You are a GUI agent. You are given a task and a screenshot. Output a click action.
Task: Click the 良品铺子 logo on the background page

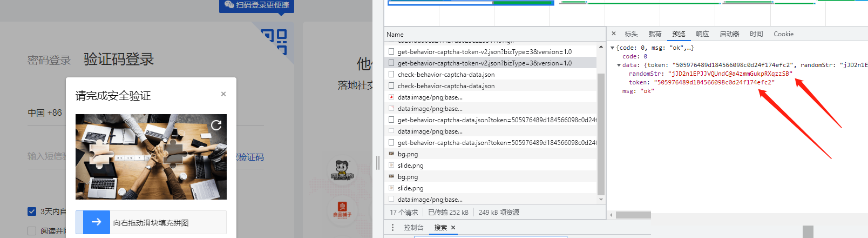(x=342, y=211)
